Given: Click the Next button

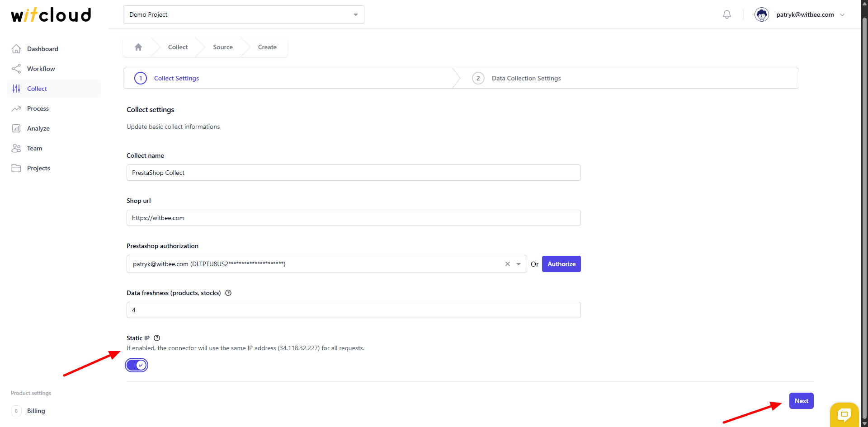Looking at the screenshot, I should pos(802,401).
